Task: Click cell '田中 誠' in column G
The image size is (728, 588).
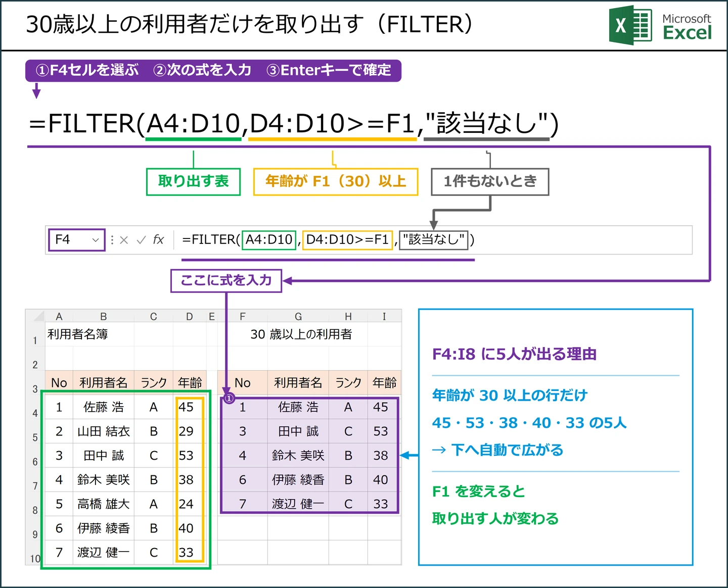Action: [298, 431]
